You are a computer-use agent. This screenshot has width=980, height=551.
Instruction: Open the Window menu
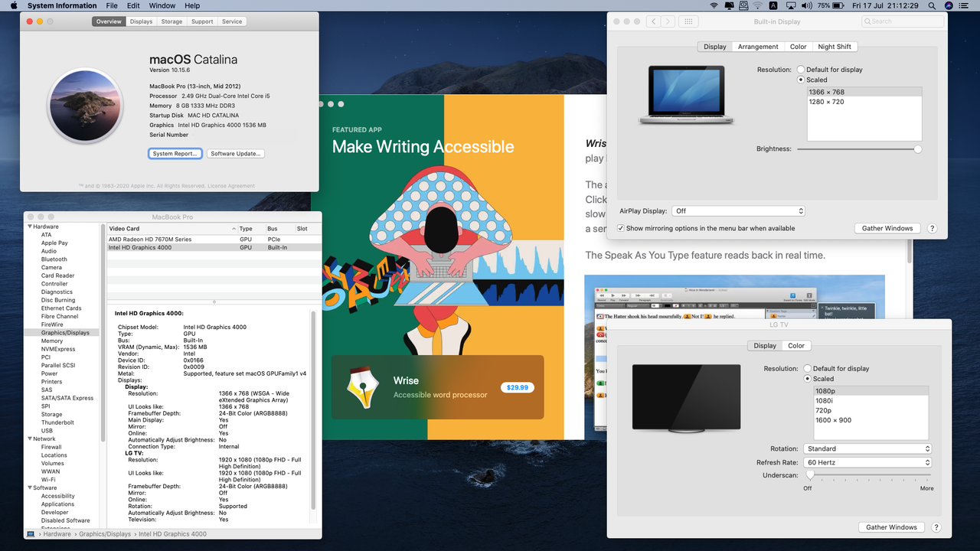(x=162, y=5)
